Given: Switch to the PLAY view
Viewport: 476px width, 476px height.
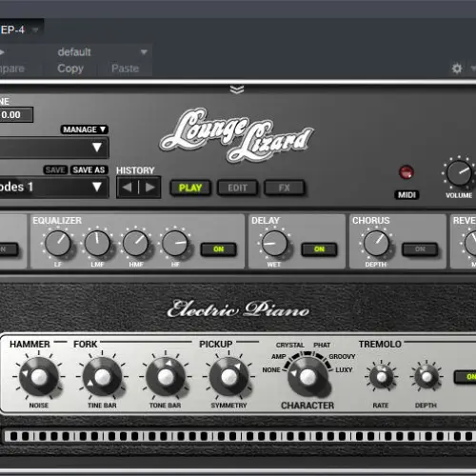Looking at the screenshot, I should coord(190,188).
